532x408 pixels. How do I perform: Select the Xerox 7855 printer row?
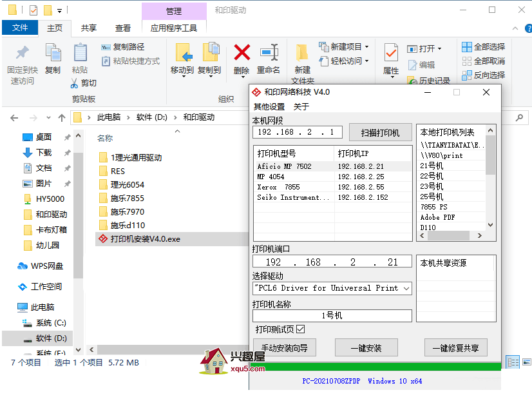coord(332,187)
